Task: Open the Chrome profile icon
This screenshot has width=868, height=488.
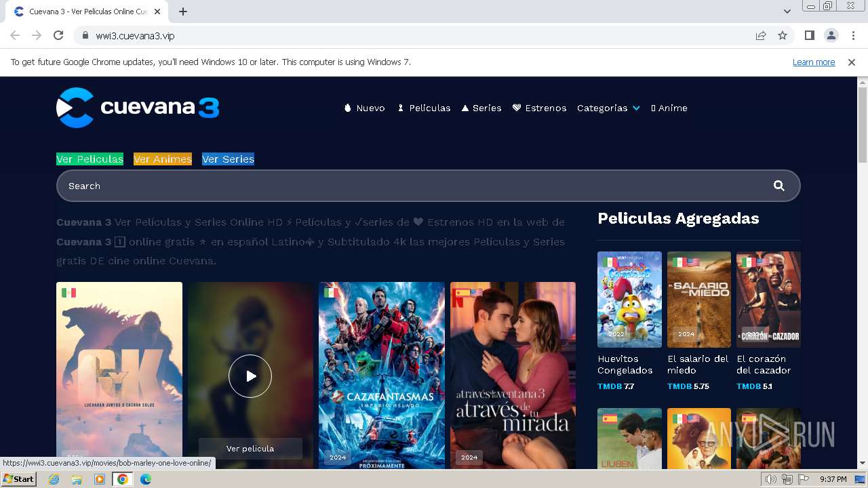Action: point(831,35)
